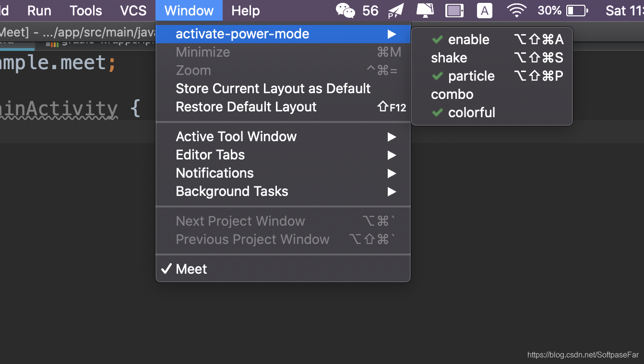Image resolution: width=644 pixels, height=364 pixels.
Task: Click the paper plane menu bar icon
Action: pos(395,11)
